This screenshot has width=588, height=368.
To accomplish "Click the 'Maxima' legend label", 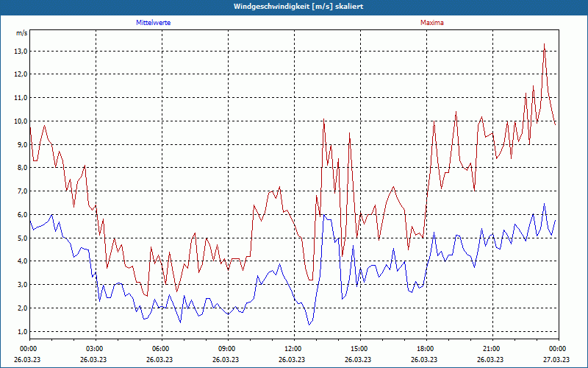I will pos(431,23).
